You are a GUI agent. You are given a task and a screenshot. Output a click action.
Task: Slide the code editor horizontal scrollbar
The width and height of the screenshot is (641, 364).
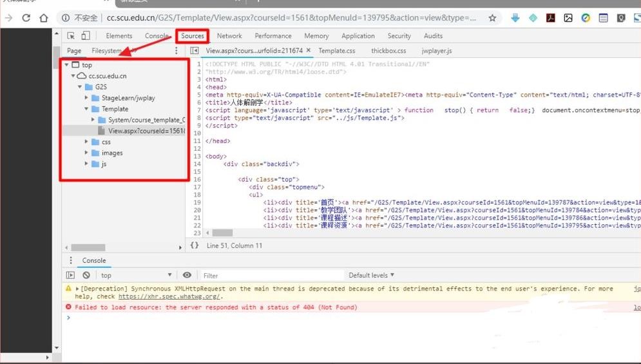(x=222, y=233)
